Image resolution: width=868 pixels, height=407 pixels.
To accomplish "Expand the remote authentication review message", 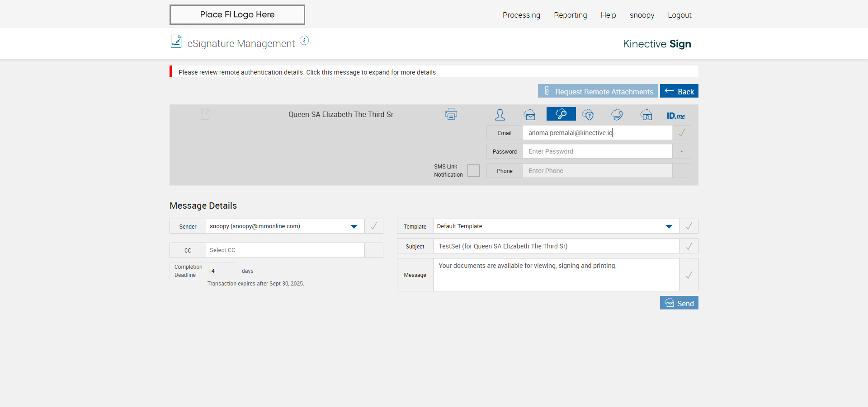I will click(x=307, y=72).
